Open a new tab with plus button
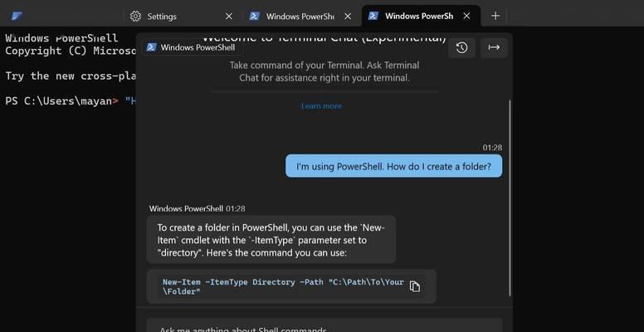Image resolution: width=644 pixels, height=332 pixels. click(495, 16)
